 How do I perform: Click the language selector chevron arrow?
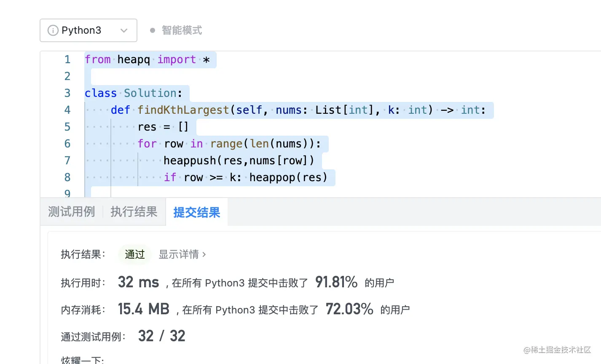124,30
